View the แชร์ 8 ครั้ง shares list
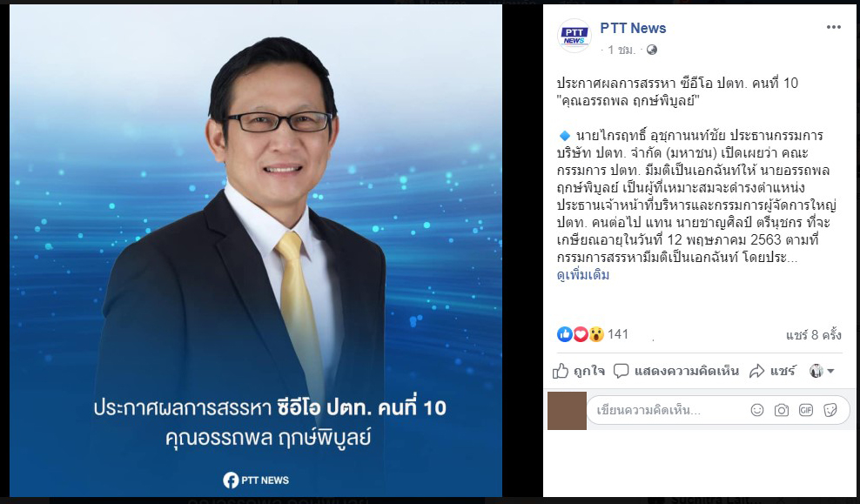This screenshot has height=504, width=860. [813, 334]
